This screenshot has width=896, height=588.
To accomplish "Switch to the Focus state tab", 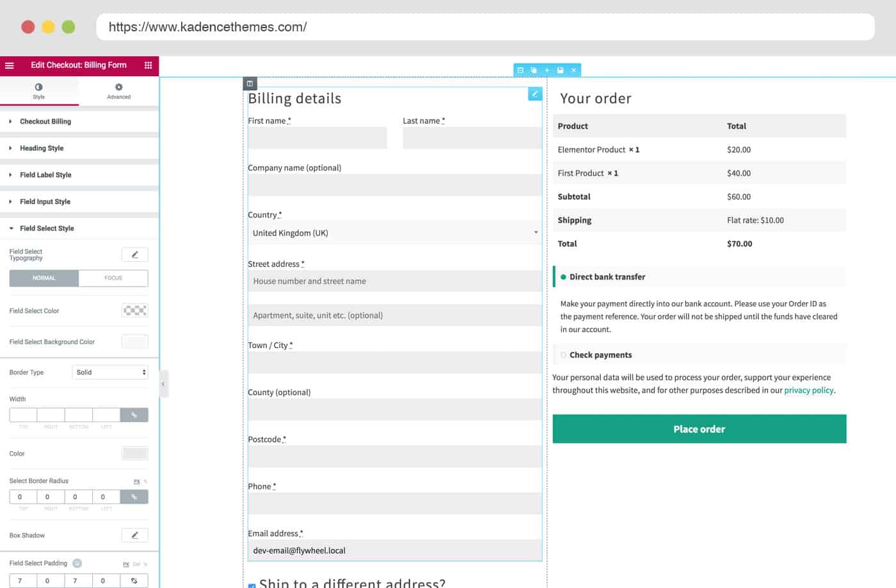I will [113, 278].
